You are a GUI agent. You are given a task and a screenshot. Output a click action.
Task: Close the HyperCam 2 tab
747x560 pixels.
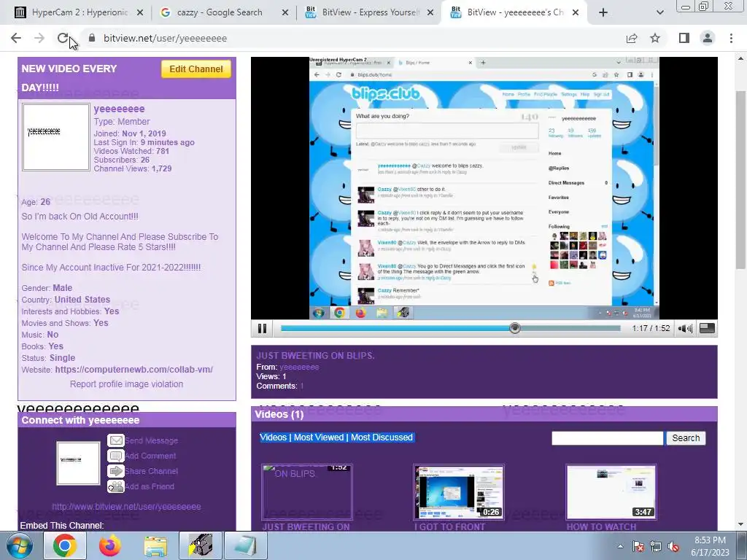tap(140, 12)
